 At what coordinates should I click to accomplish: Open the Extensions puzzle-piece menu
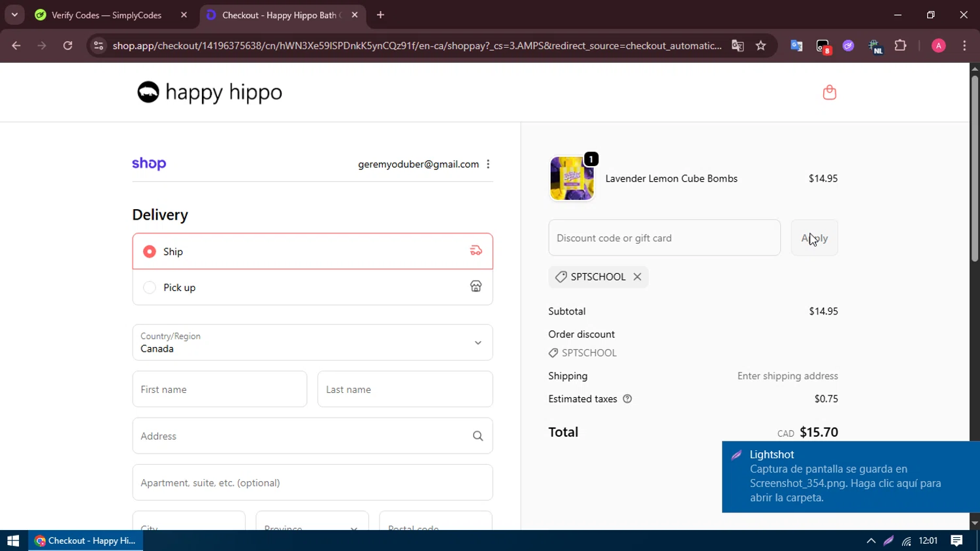[900, 46]
